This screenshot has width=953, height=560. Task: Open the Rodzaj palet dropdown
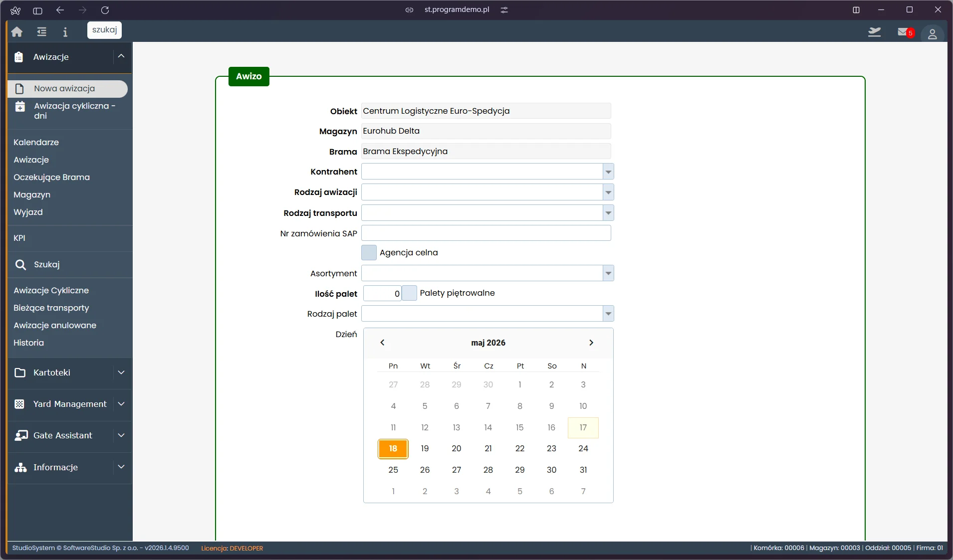608,314
